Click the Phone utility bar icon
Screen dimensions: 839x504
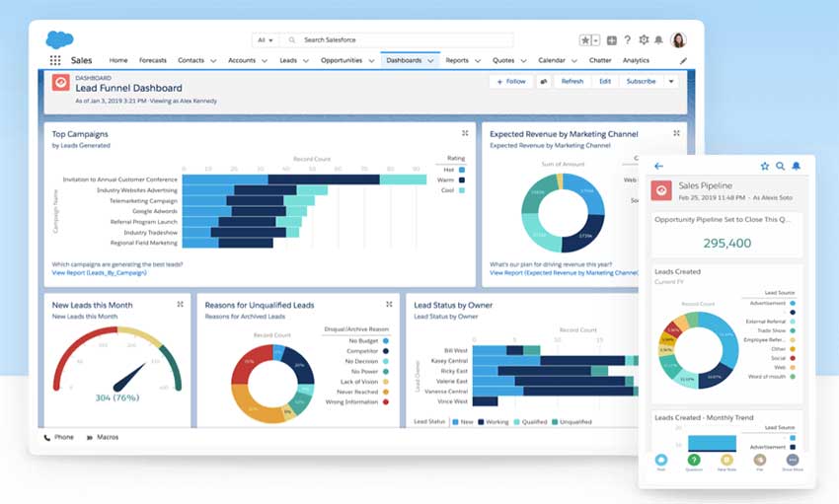click(47, 437)
